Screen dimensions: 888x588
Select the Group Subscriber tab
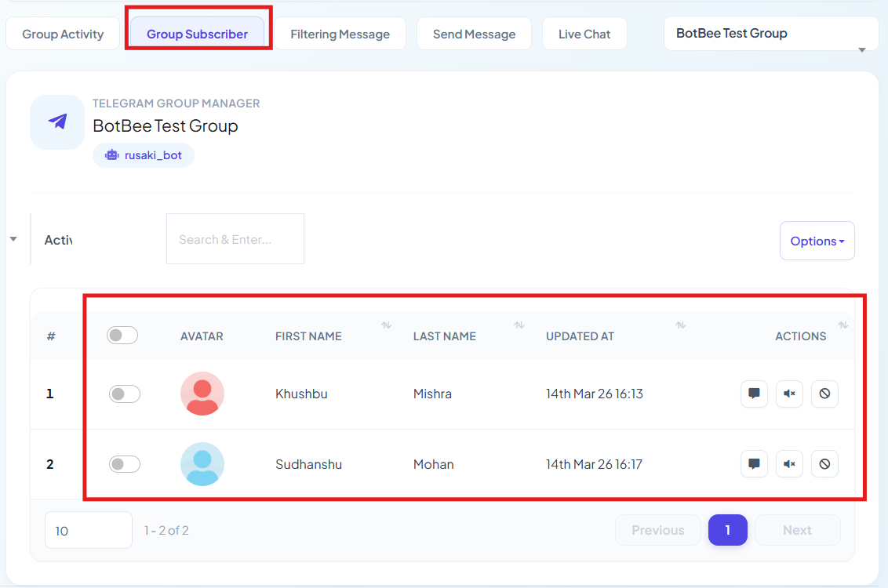[197, 34]
